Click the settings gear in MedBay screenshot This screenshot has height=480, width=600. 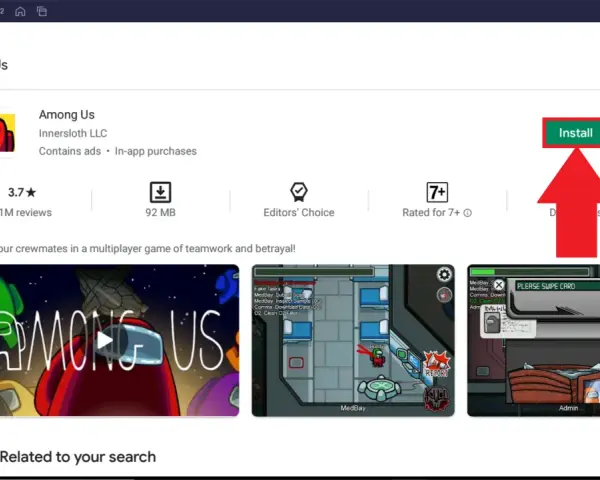(444, 274)
